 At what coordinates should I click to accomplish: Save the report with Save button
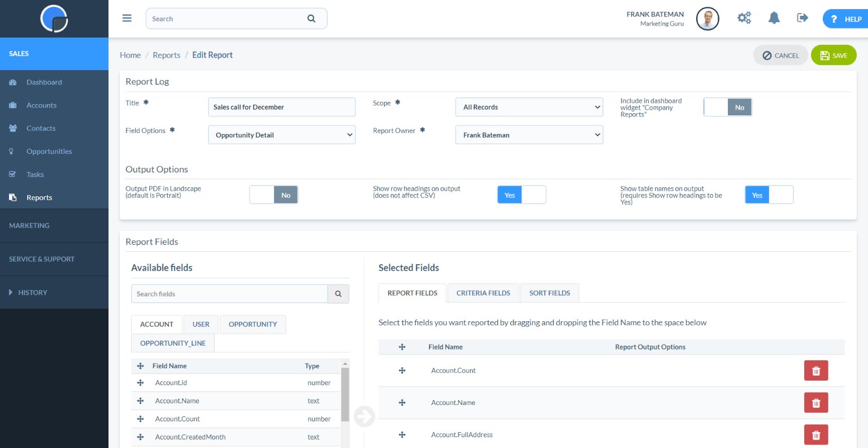[x=834, y=55]
